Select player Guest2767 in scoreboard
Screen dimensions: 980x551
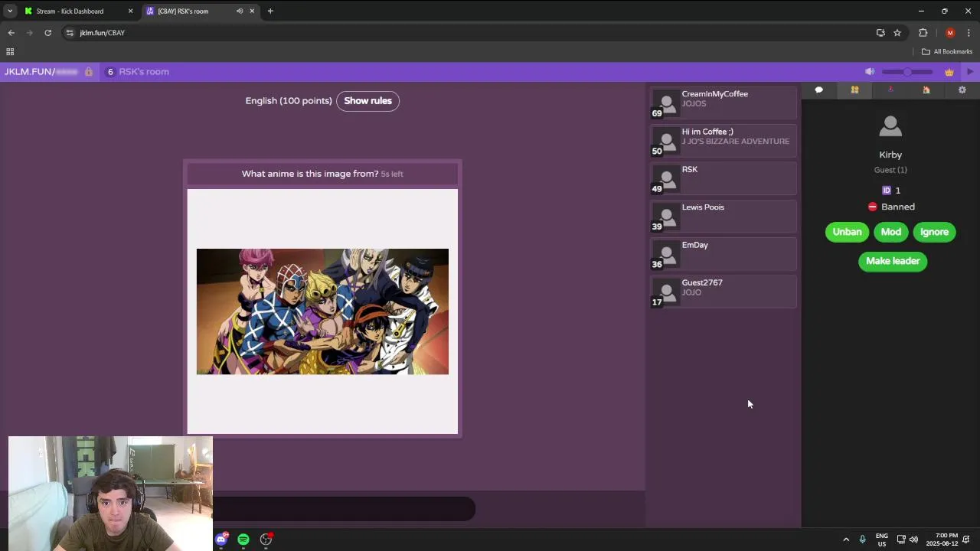pos(724,292)
